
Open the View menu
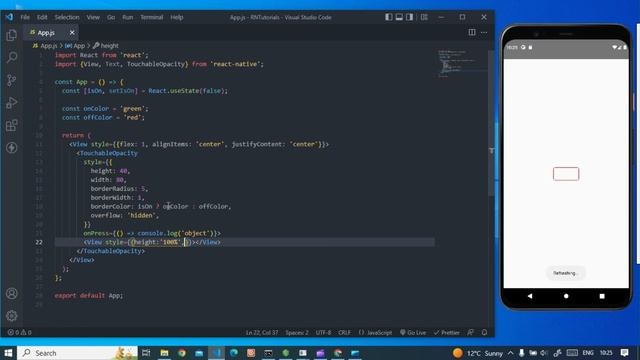(93, 17)
